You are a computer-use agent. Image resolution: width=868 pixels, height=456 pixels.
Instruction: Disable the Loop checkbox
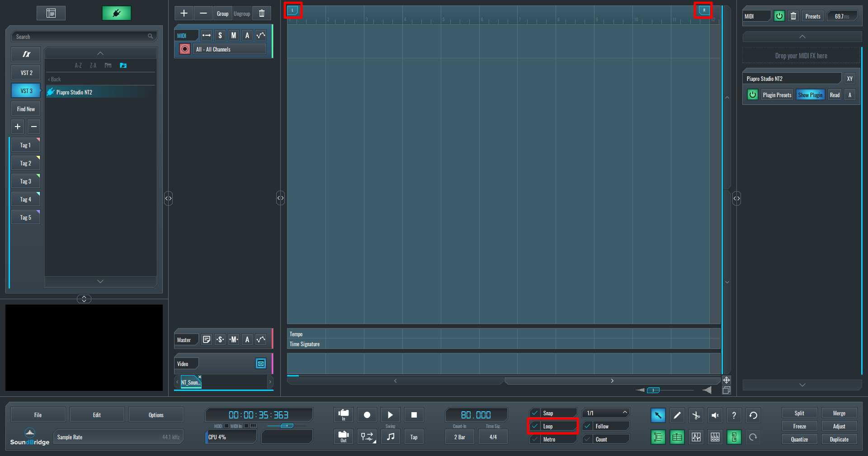[x=535, y=426]
